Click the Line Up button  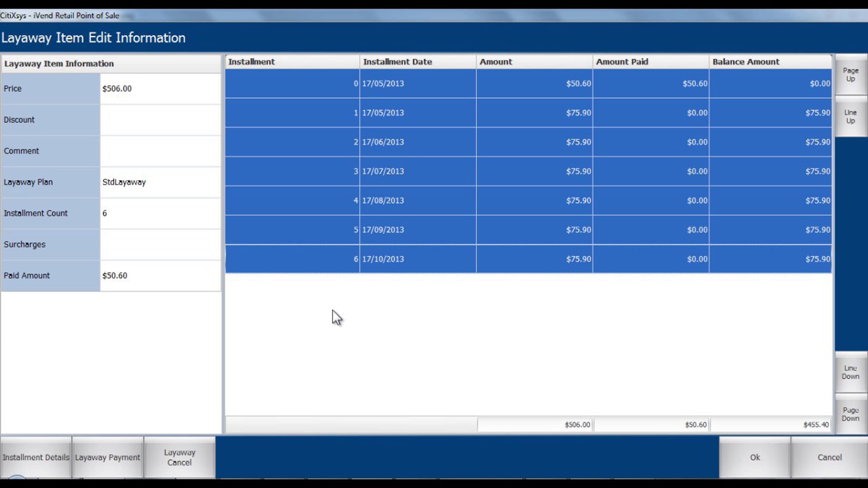(851, 117)
